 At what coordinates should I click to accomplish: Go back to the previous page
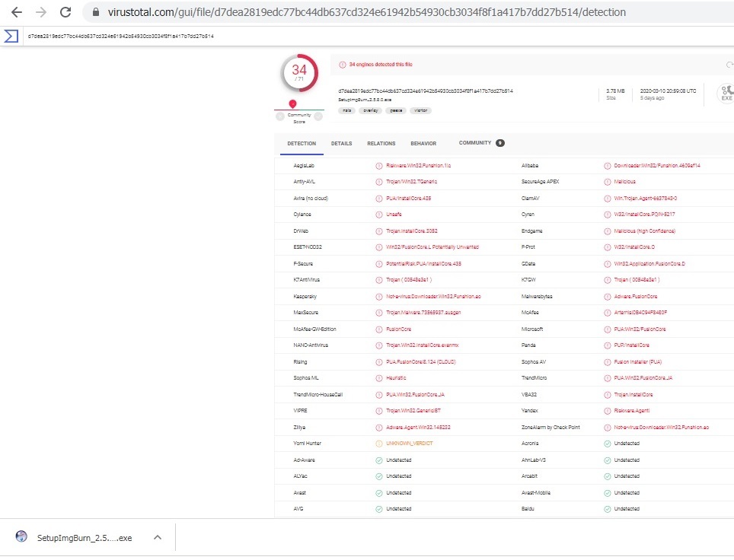tap(17, 12)
